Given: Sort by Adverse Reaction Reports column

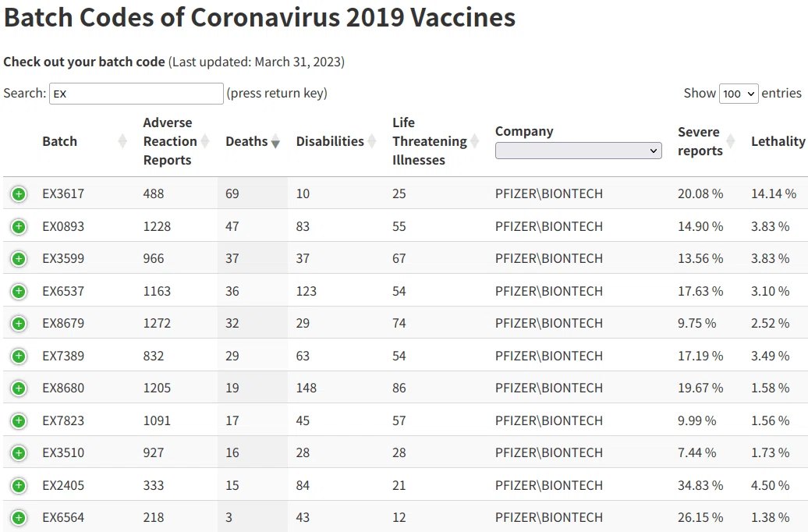Looking at the screenshot, I should (176, 141).
